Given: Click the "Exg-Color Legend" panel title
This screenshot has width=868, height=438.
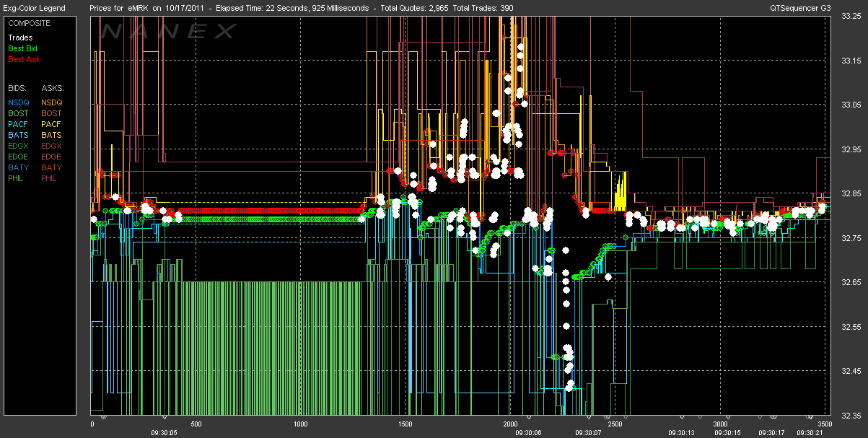Looking at the screenshot, I should point(35,8).
